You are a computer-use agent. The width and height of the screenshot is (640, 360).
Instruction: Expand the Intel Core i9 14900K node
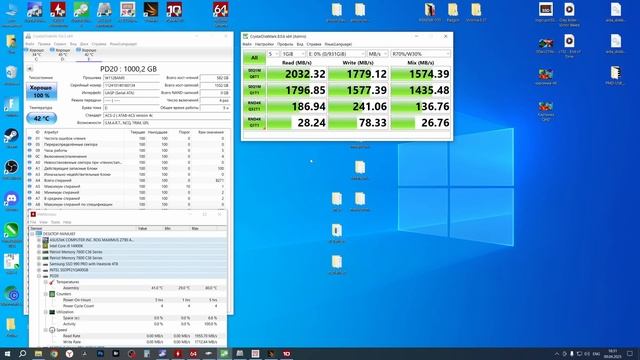[x=39, y=246]
